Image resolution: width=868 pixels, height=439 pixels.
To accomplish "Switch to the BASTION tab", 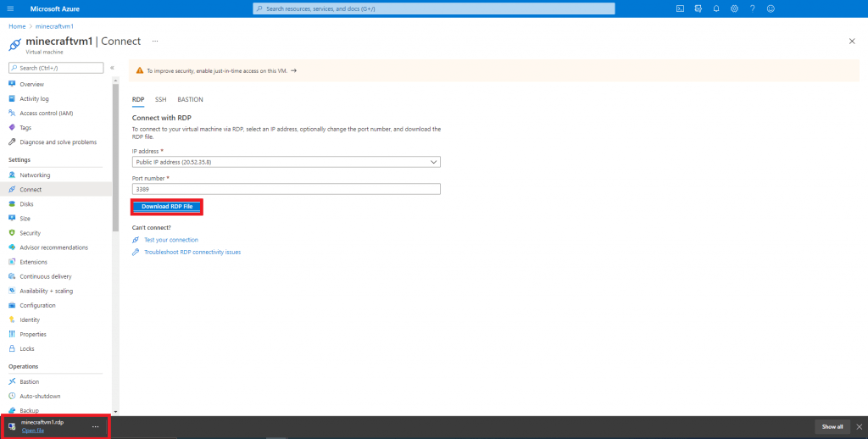I will [190, 100].
